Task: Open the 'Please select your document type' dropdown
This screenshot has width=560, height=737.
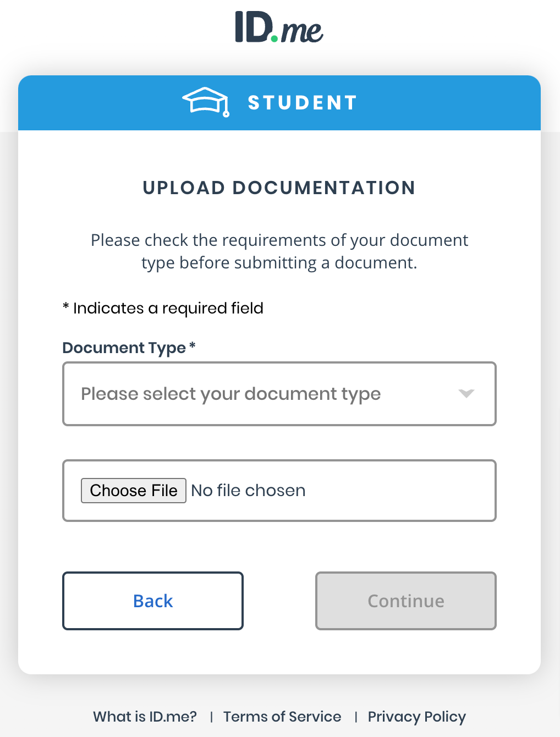Action: tap(279, 394)
